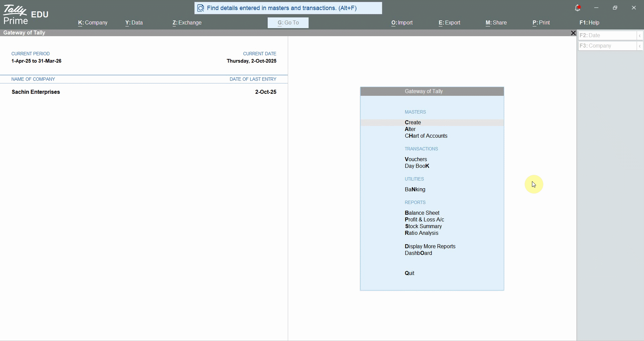
Task: Open the K: Company menu
Action: [93, 23]
